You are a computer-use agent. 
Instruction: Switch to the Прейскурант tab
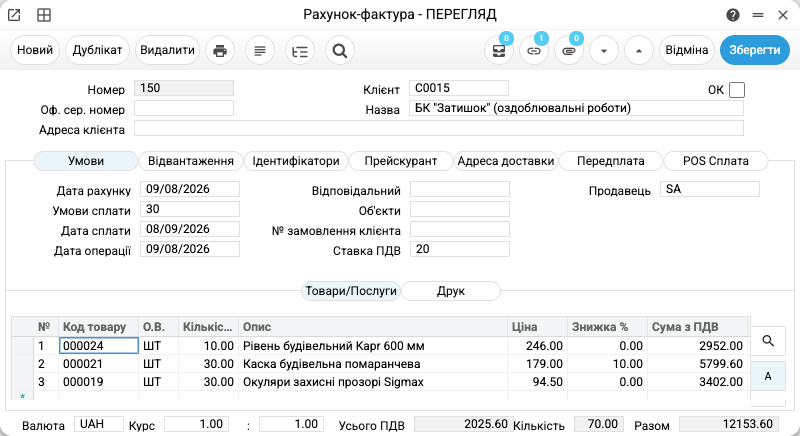[401, 161]
